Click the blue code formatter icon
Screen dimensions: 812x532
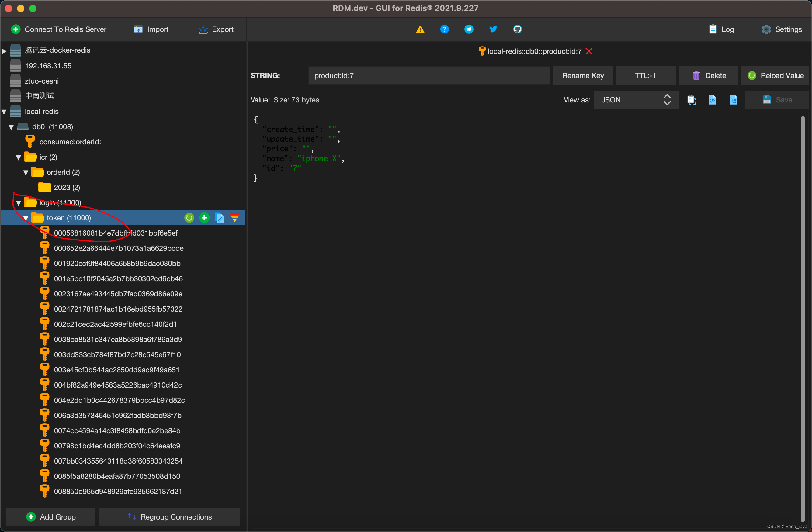point(712,100)
